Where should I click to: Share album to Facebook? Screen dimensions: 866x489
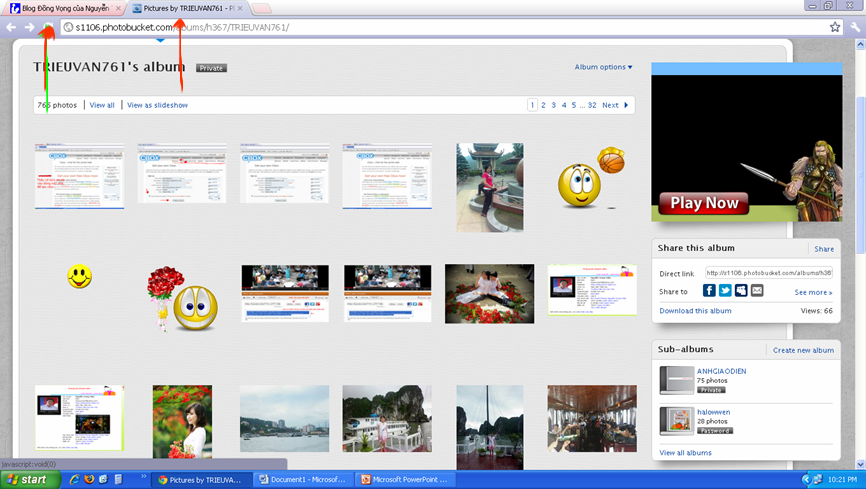(709, 291)
